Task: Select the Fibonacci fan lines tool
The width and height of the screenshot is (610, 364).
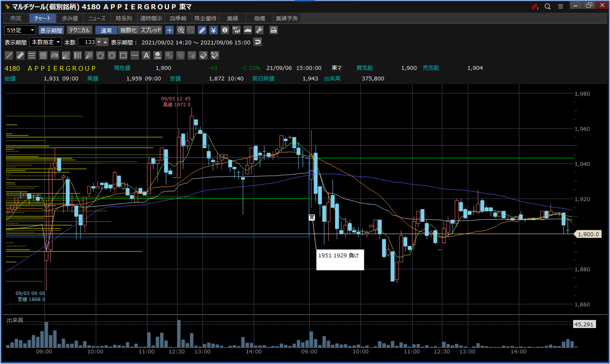Action: click(x=66, y=55)
